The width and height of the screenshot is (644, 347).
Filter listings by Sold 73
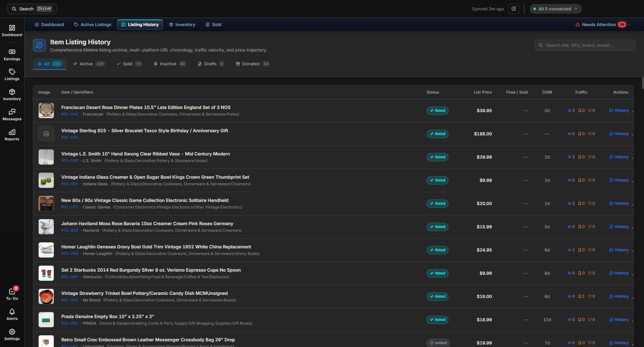(129, 64)
